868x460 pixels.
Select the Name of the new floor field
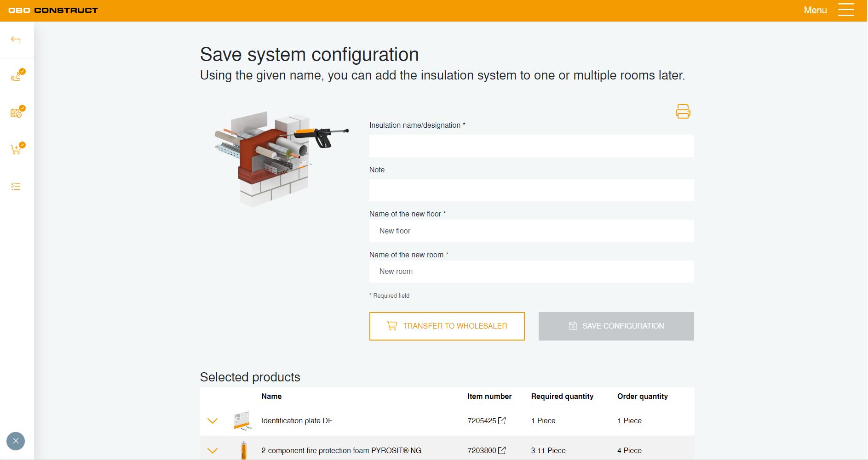531,231
